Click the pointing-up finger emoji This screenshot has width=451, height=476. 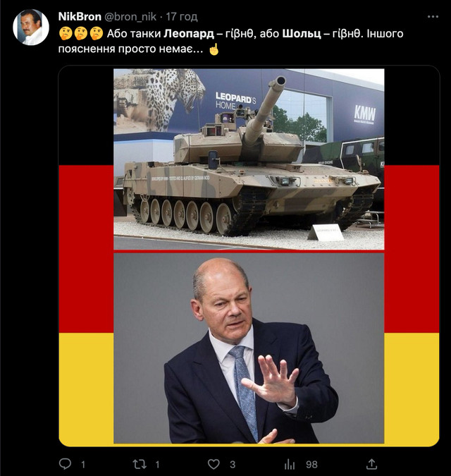coord(214,49)
